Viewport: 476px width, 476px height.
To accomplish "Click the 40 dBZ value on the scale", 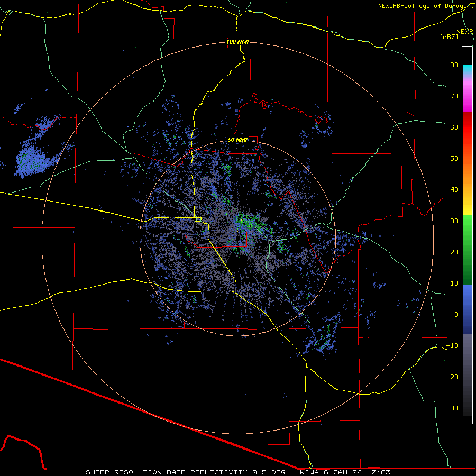I will click(454, 190).
